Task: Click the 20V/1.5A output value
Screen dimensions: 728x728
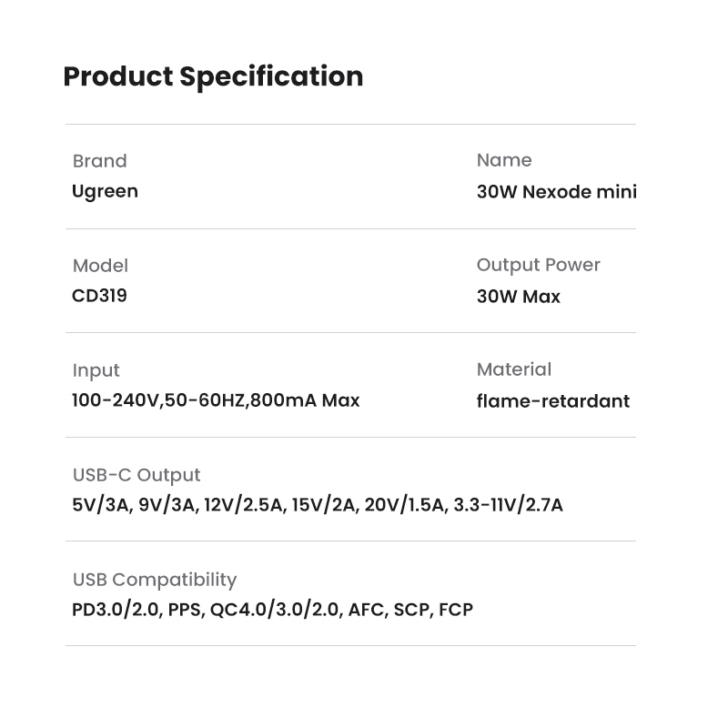Action: coord(405,505)
